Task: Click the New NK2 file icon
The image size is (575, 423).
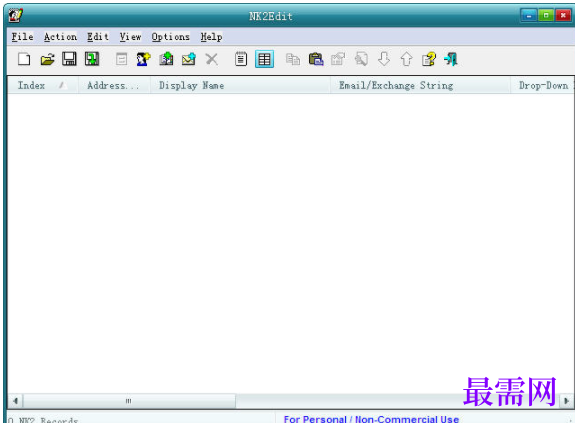Action: pyautogui.click(x=24, y=59)
